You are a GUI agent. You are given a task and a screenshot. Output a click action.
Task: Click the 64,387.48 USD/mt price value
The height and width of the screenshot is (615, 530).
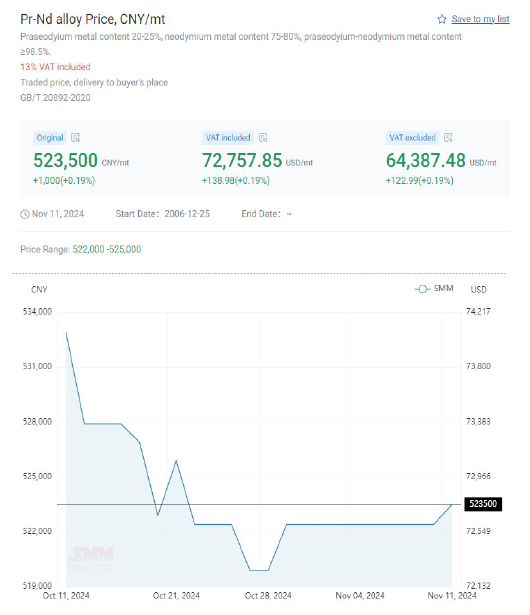[x=441, y=160]
